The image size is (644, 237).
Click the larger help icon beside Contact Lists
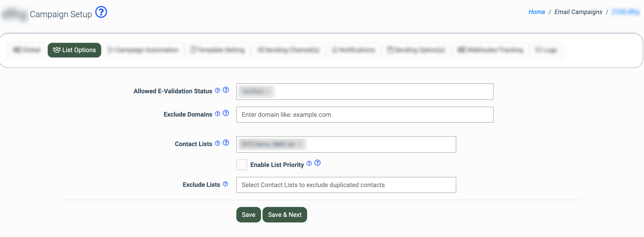[226, 142]
